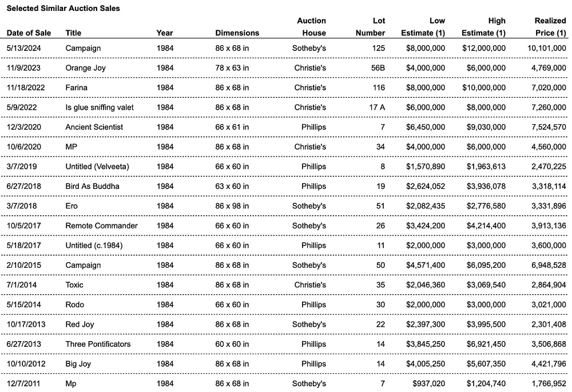Select the high estimate $9,030,000
This screenshot has height=392, width=572.
(x=483, y=127)
